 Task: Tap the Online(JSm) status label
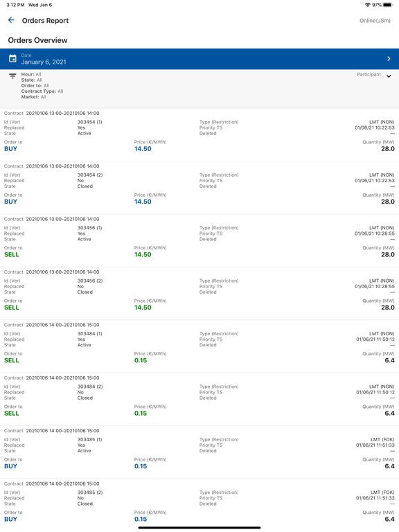point(375,21)
